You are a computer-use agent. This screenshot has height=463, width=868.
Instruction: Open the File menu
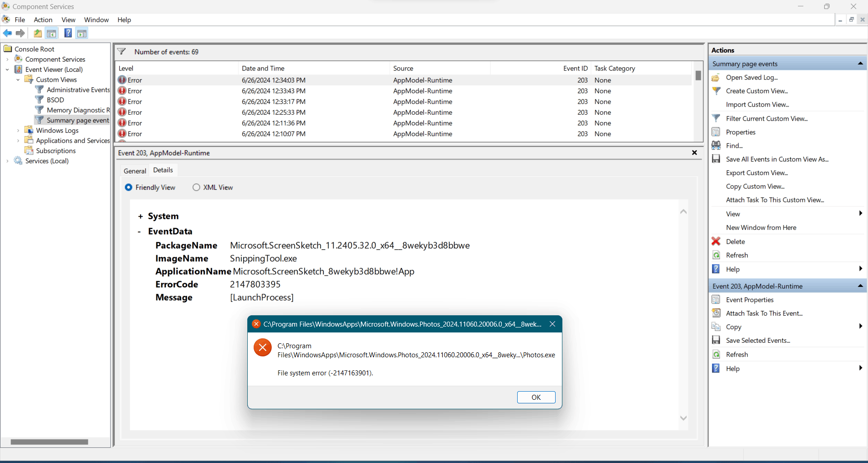tap(20, 20)
